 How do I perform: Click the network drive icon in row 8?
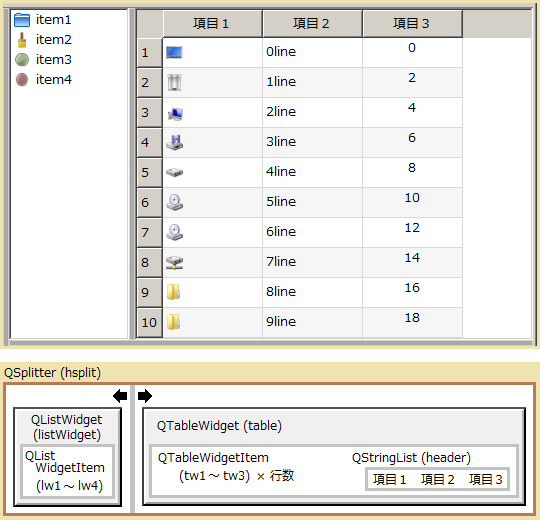[175, 262]
